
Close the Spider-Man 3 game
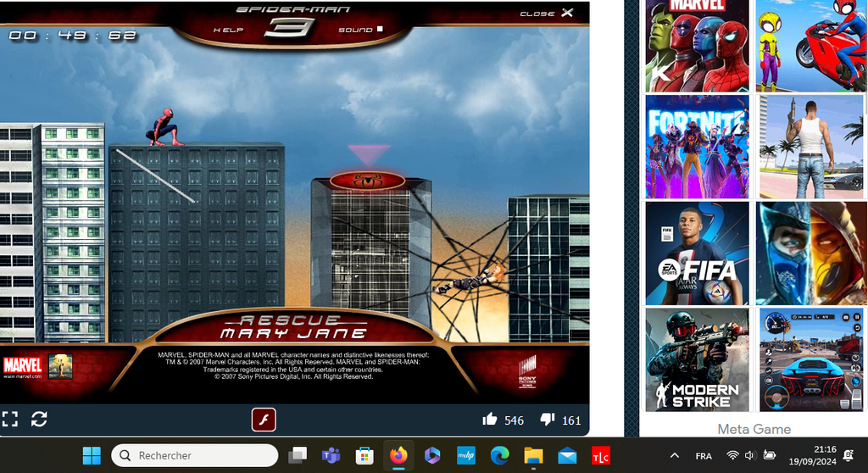click(547, 13)
